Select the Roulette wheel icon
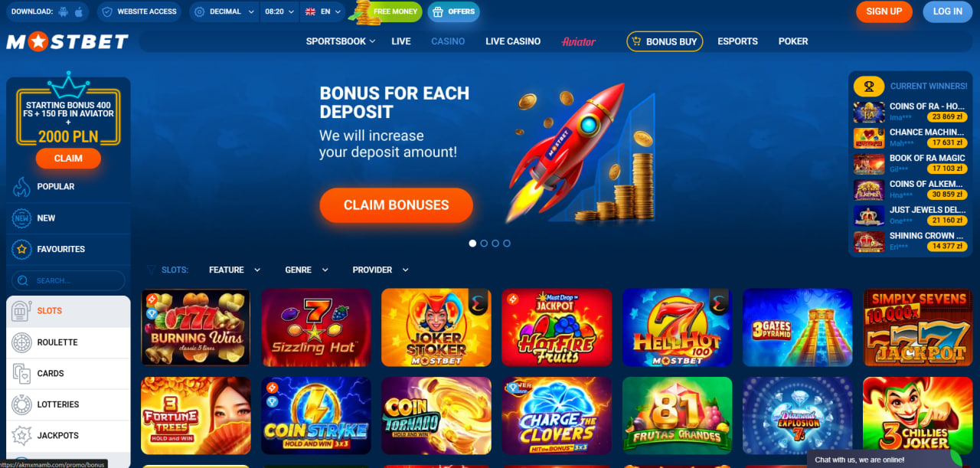 click(21, 342)
